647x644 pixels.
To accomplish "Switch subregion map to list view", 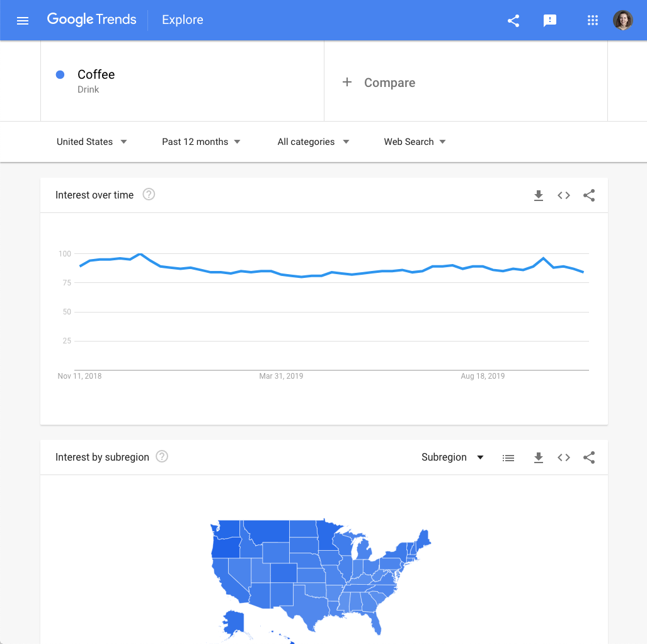I will coord(508,457).
